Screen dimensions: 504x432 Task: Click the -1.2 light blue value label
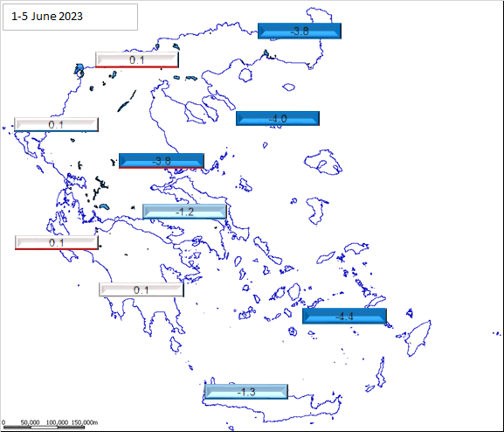(x=184, y=212)
